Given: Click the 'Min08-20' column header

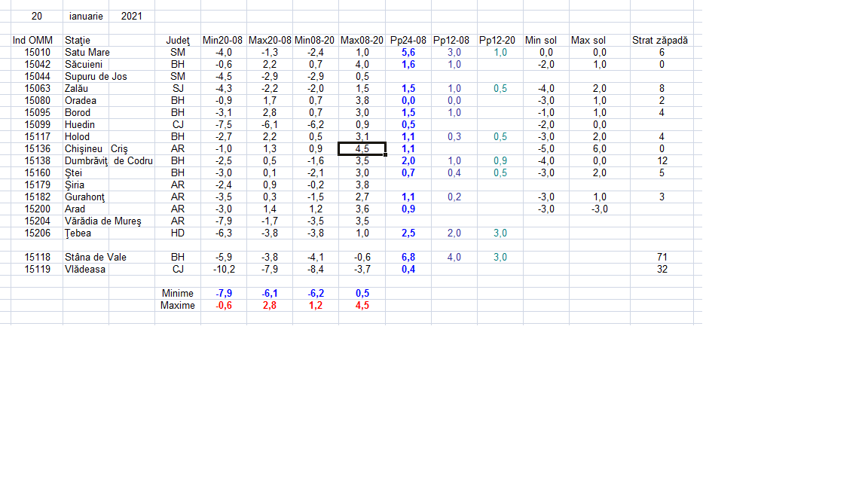Looking at the screenshot, I should click(316, 41).
